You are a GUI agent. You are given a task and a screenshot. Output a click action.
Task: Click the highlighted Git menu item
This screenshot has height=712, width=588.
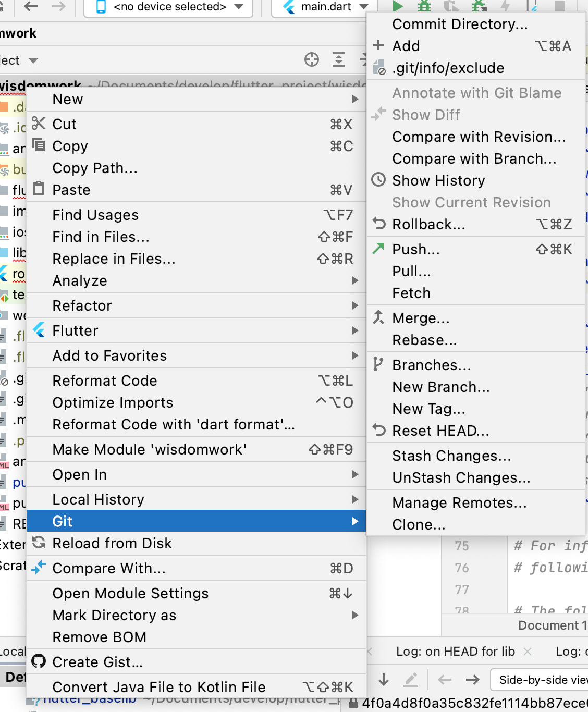pyautogui.click(x=196, y=521)
